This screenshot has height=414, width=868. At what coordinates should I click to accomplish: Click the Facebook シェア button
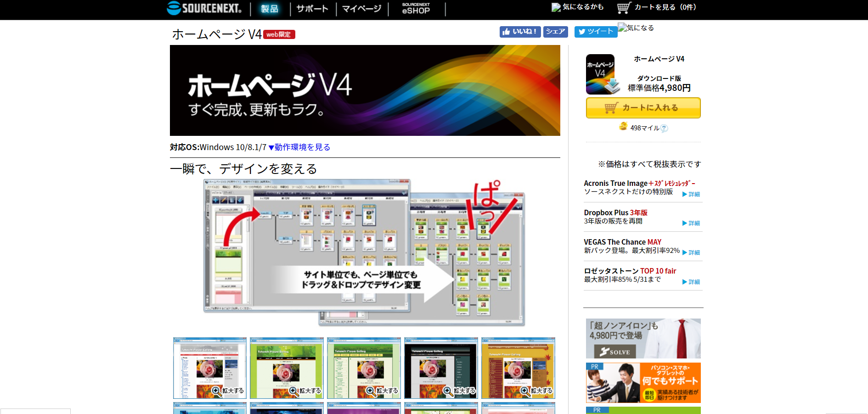click(x=555, y=32)
